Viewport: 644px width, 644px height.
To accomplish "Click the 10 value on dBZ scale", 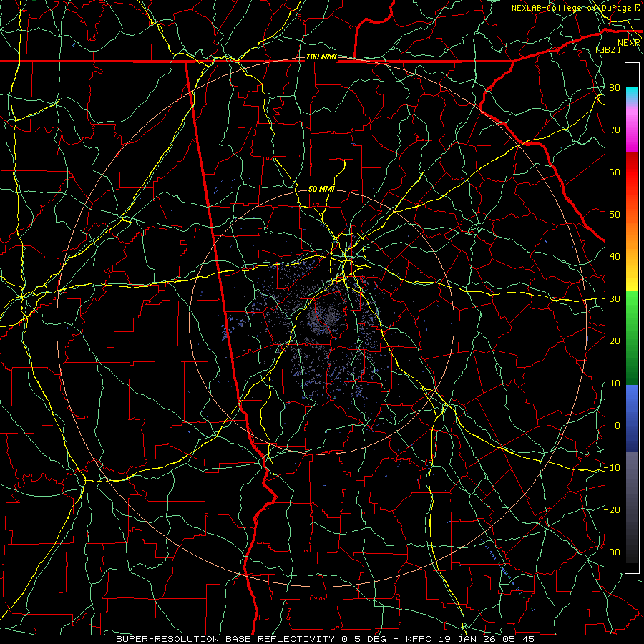I will 615,384.
